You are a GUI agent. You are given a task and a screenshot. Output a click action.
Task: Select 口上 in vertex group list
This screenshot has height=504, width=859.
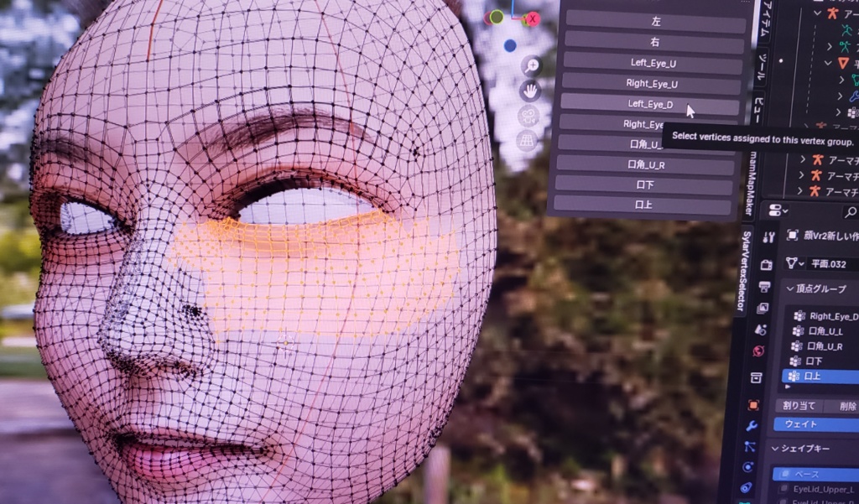[820, 376]
